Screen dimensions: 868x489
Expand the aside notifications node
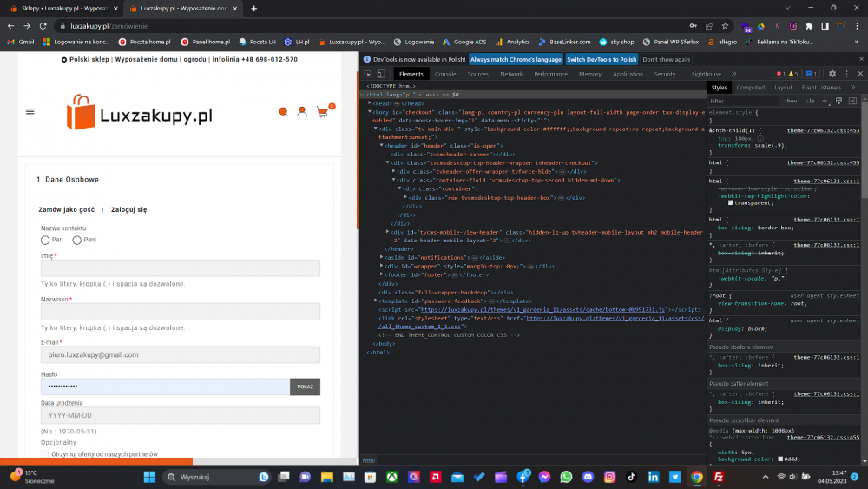(381, 257)
